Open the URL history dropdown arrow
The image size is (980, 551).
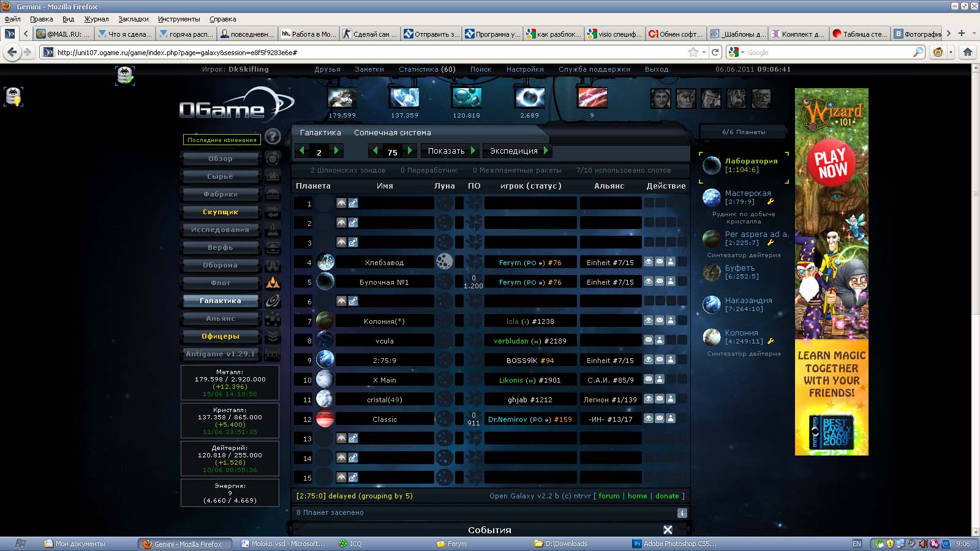pyautogui.click(x=704, y=53)
